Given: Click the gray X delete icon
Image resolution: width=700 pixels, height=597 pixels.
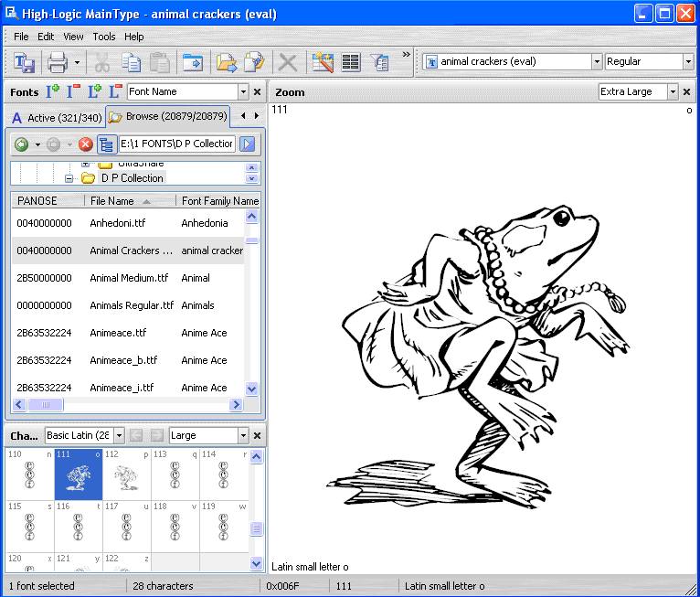Looking at the screenshot, I should (x=288, y=62).
